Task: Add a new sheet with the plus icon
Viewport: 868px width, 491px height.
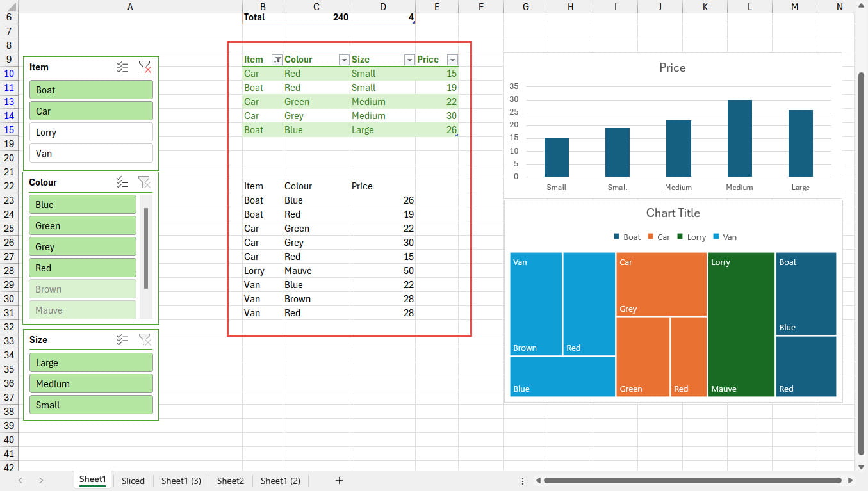Action: [340, 481]
